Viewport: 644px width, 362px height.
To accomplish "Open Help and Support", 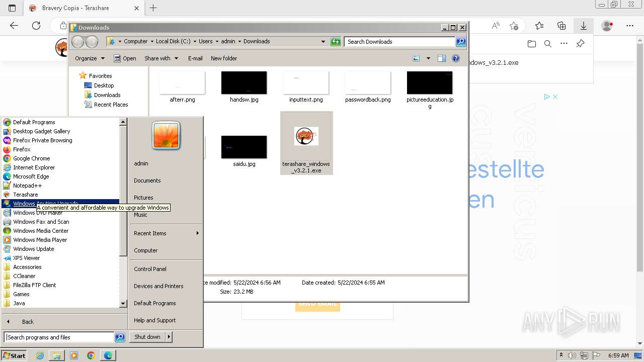I will coord(155,320).
